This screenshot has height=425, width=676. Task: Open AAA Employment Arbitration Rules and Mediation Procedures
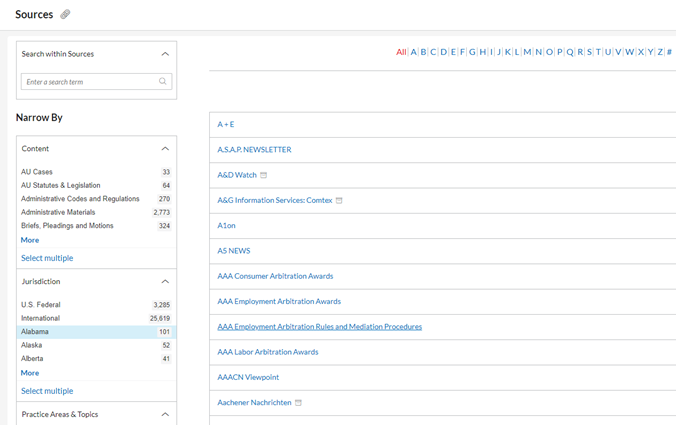319,327
